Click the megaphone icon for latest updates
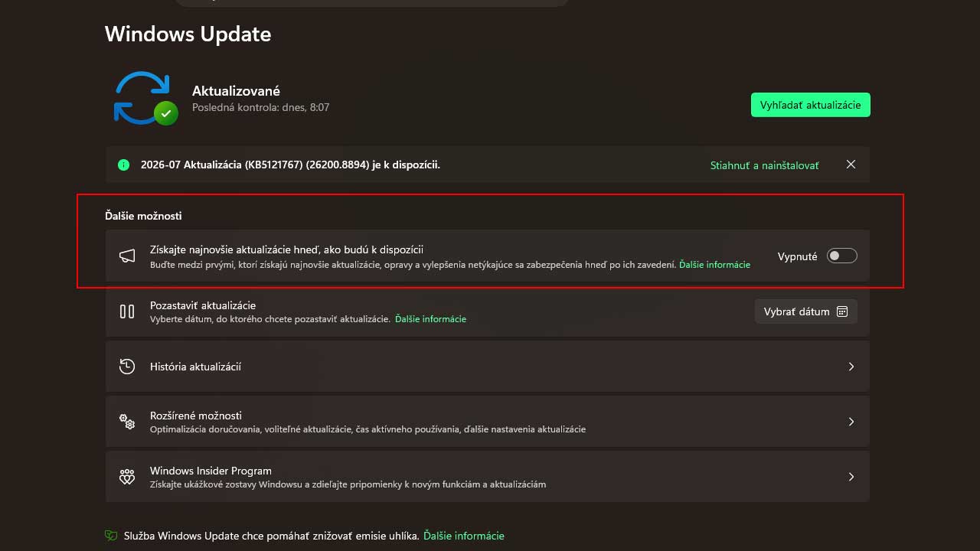The width and height of the screenshot is (980, 551). [x=127, y=256]
